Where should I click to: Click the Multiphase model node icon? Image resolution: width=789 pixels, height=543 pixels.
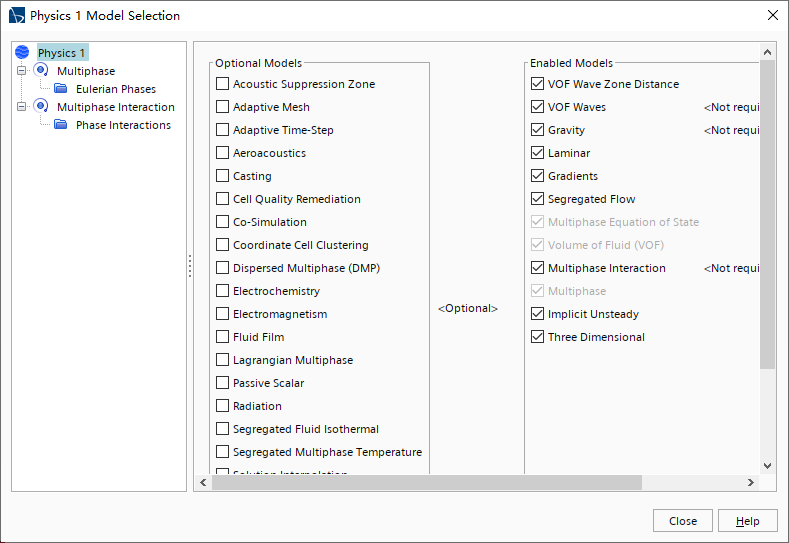41,71
